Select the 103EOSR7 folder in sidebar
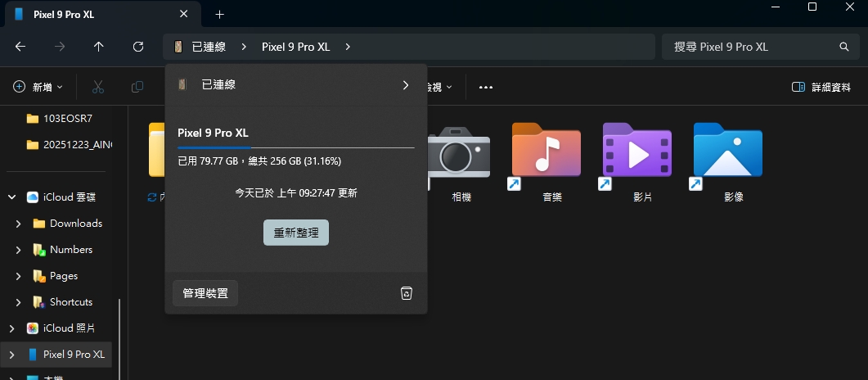The width and height of the screenshot is (868, 380). 59,118
